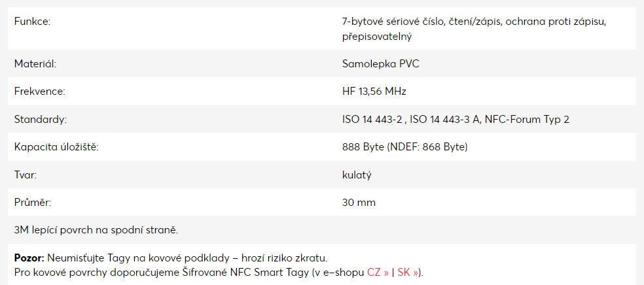Select the Funkce row label

click(x=32, y=22)
